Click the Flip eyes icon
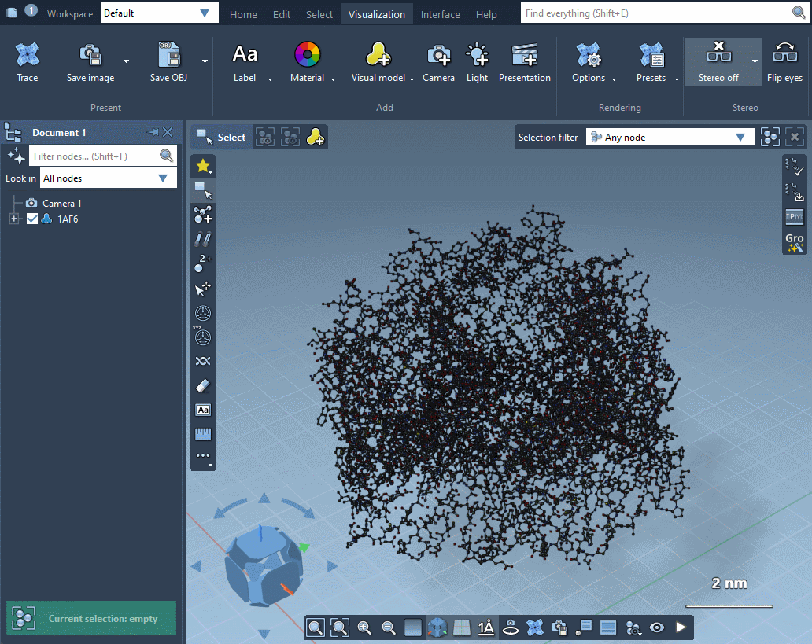The width and height of the screenshot is (812, 644). [784, 62]
